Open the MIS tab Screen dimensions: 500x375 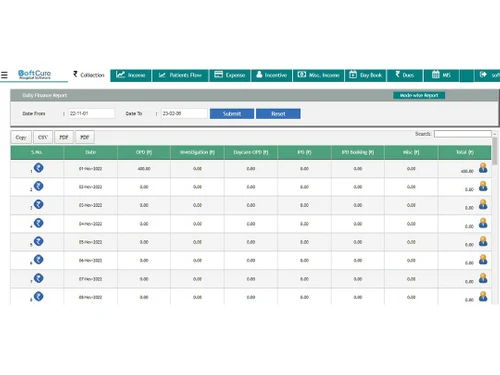(x=441, y=75)
